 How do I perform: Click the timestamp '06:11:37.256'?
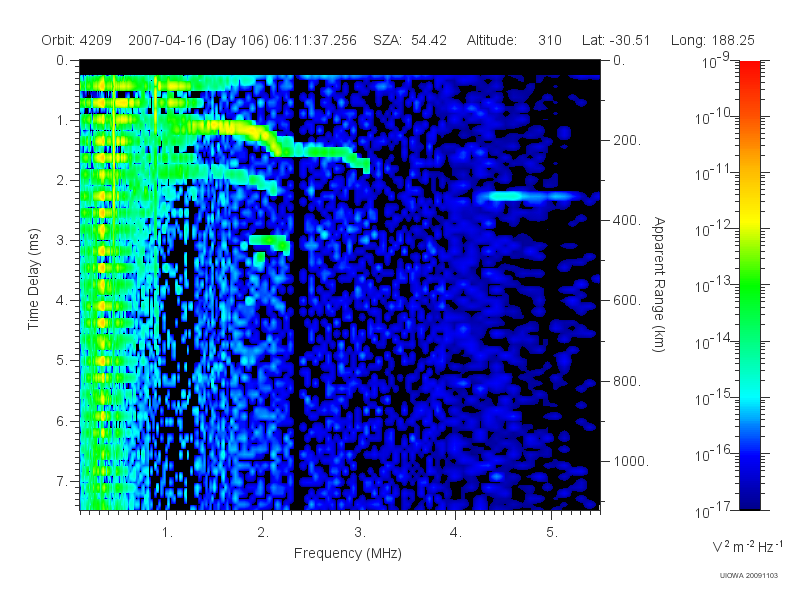tap(315, 40)
